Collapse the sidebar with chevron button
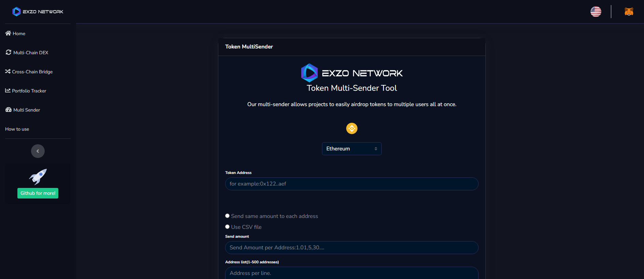This screenshot has height=279, width=644. (x=38, y=151)
